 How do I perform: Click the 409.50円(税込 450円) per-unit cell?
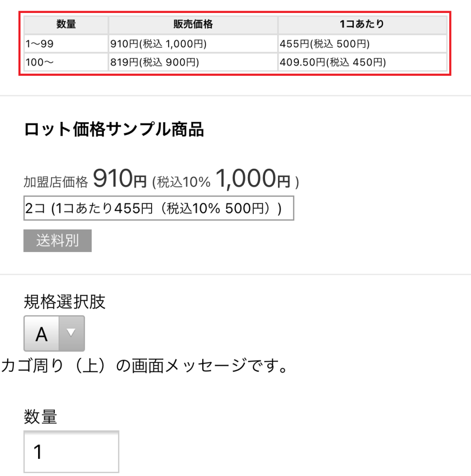(362, 62)
